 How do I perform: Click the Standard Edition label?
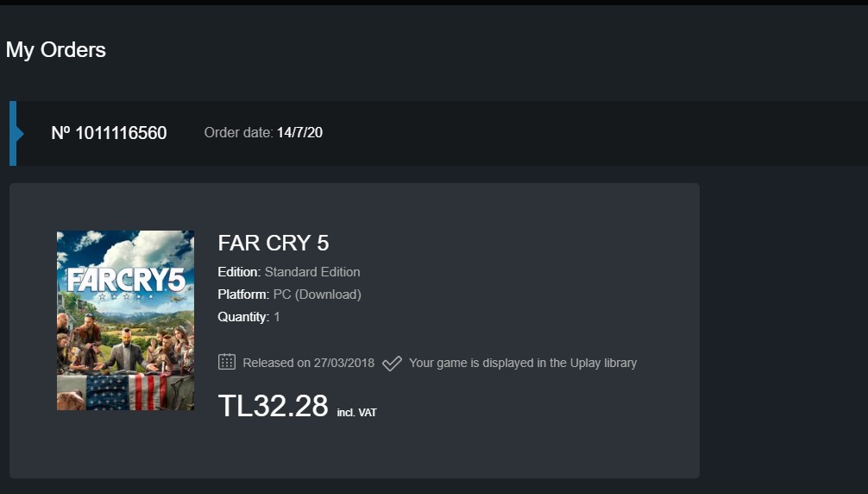[312, 272]
